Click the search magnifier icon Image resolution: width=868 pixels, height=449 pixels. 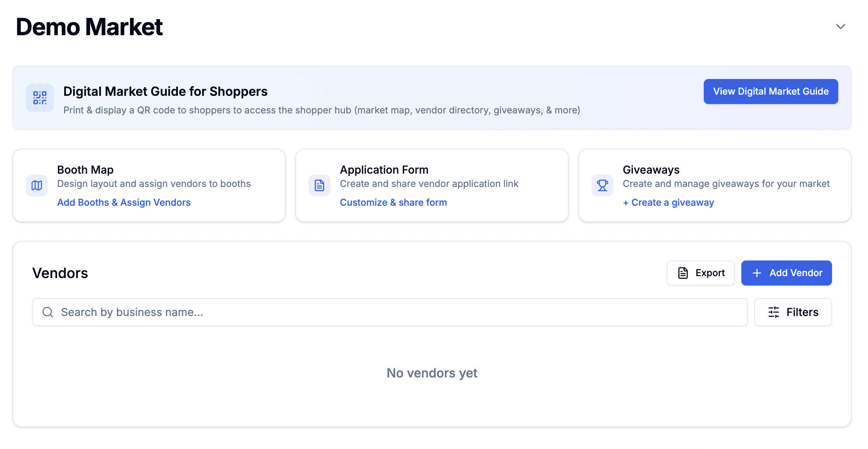pyautogui.click(x=48, y=312)
